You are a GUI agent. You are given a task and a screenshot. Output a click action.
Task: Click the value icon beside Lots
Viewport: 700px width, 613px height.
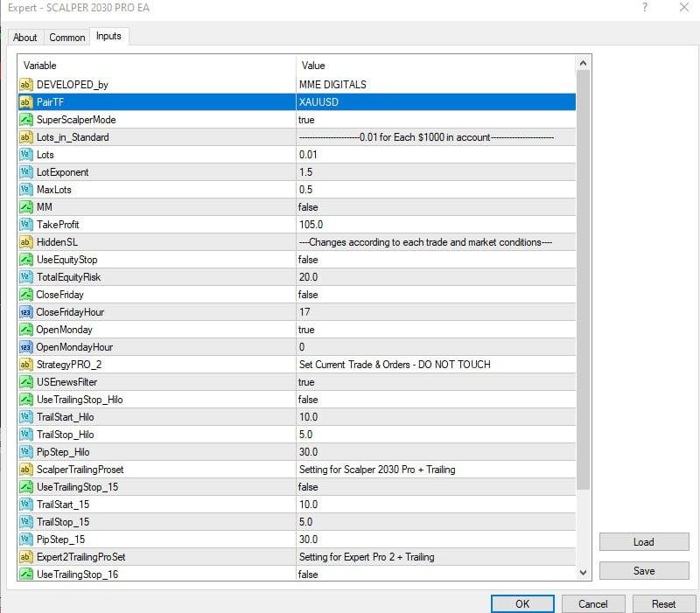coord(25,155)
